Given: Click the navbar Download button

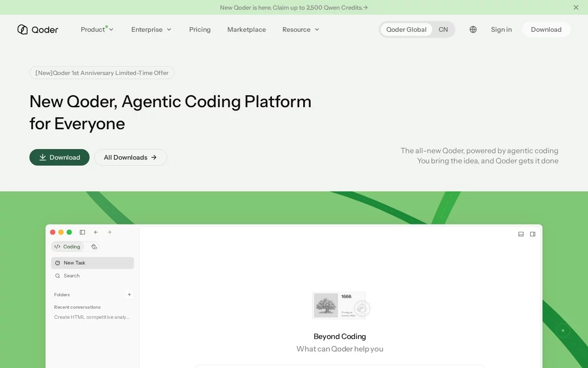Looking at the screenshot, I should pos(546,29).
